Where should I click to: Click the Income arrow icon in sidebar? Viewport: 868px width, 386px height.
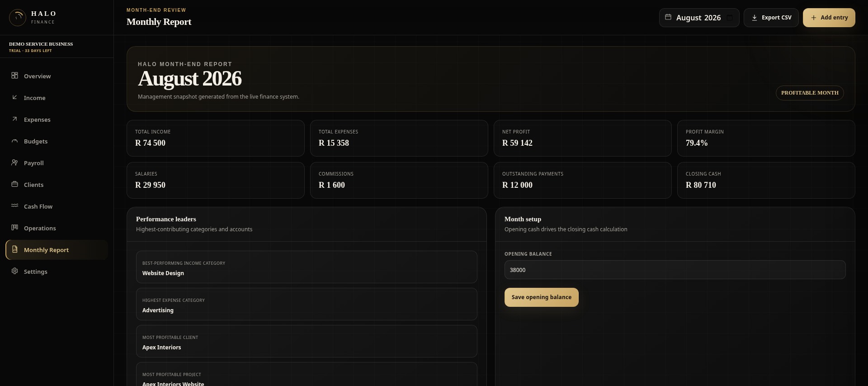point(15,97)
